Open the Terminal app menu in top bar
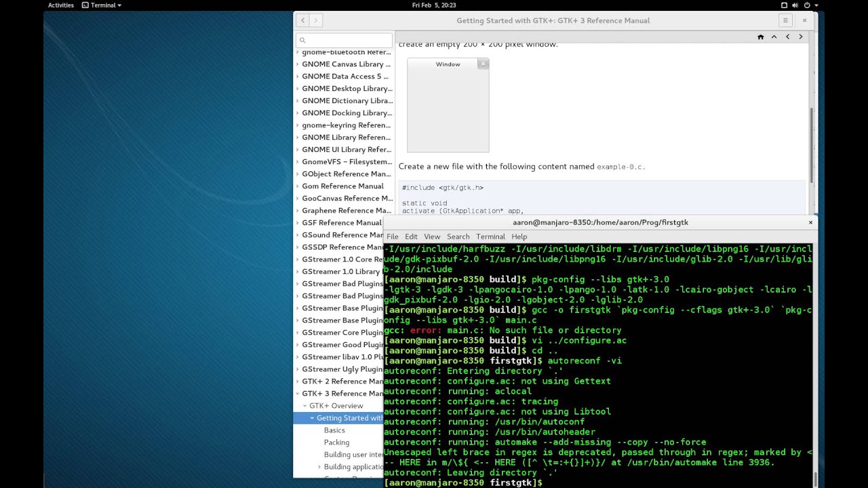The height and width of the screenshot is (488, 868). click(102, 5)
